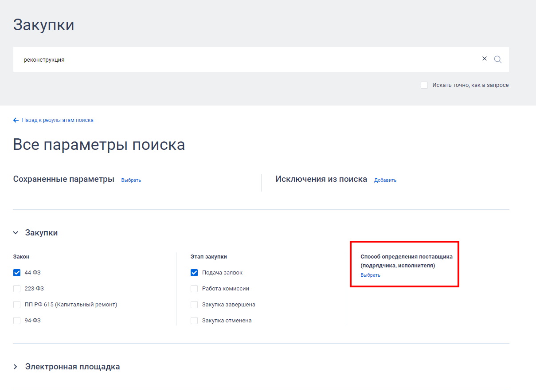Enable Закупка завершена checkbox
This screenshot has height=392, width=536.
(x=194, y=305)
